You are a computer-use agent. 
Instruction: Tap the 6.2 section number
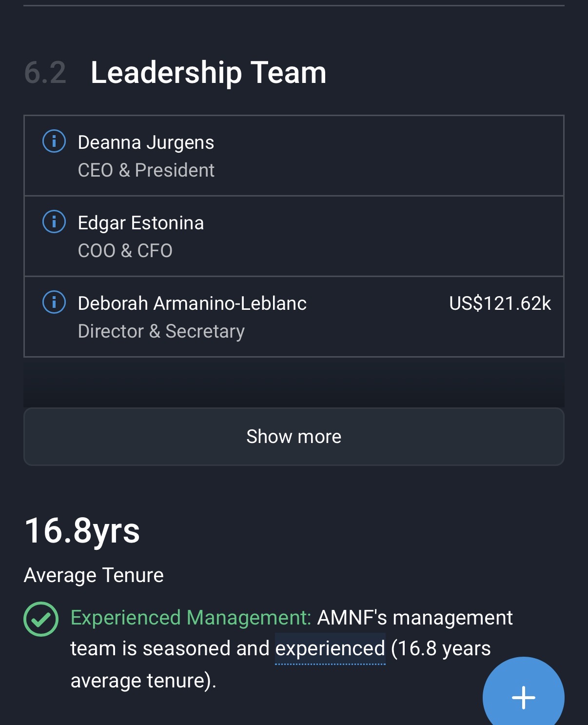pos(45,73)
